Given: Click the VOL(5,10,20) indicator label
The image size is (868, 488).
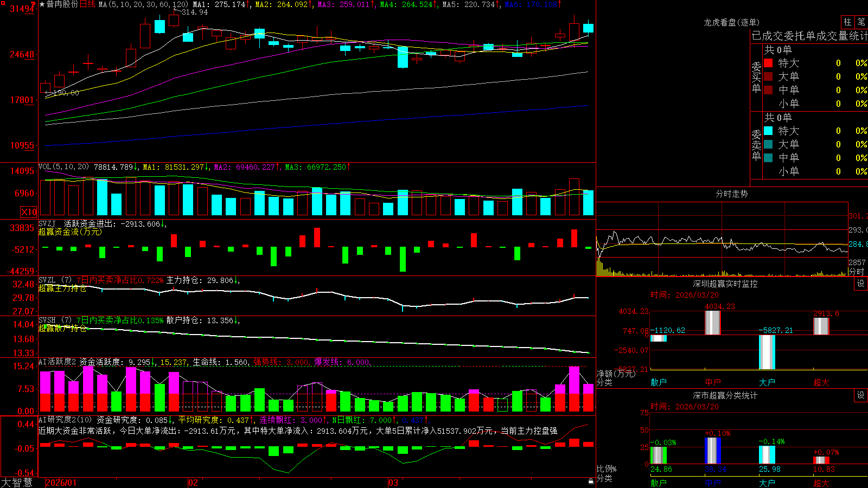Looking at the screenshot, I should pyautogui.click(x=63, y=167).
